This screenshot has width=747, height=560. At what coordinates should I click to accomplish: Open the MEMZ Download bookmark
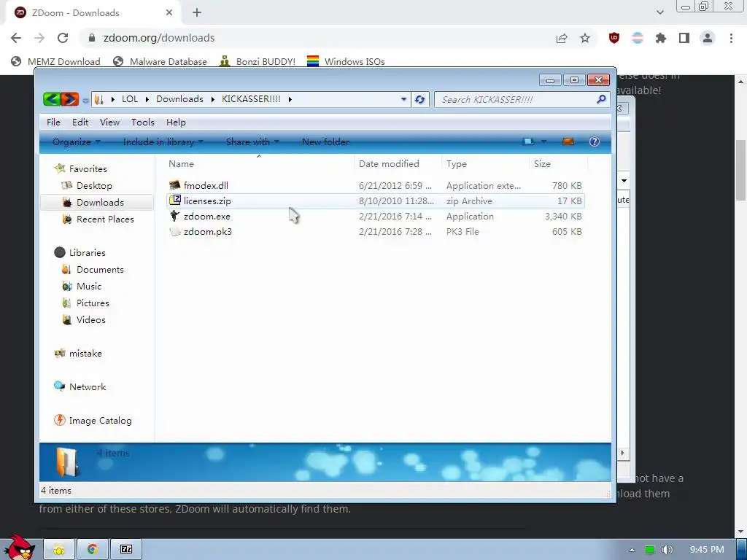(x=55, y=61)
